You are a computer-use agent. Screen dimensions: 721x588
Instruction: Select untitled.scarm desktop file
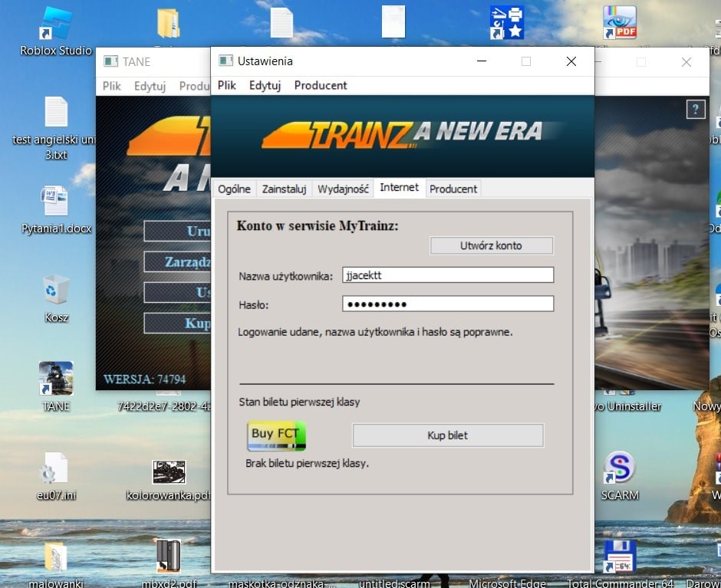(x=394, y=583)
